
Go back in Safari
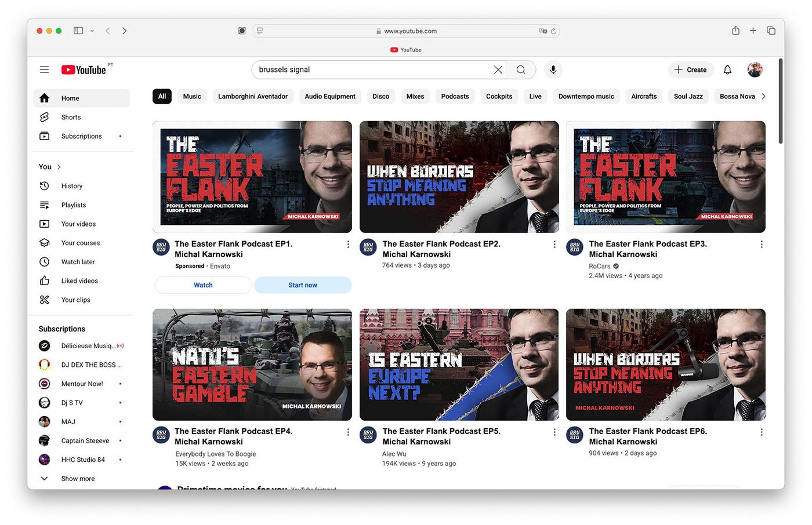pyautogui.click(x=108, y=31)
